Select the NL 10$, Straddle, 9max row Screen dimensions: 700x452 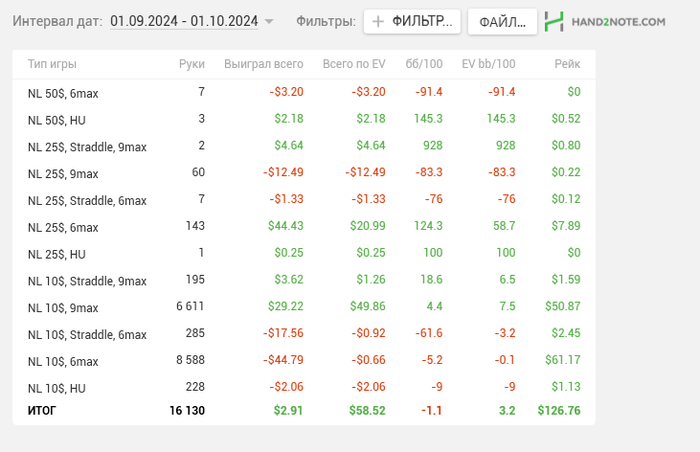click(304, 280)
